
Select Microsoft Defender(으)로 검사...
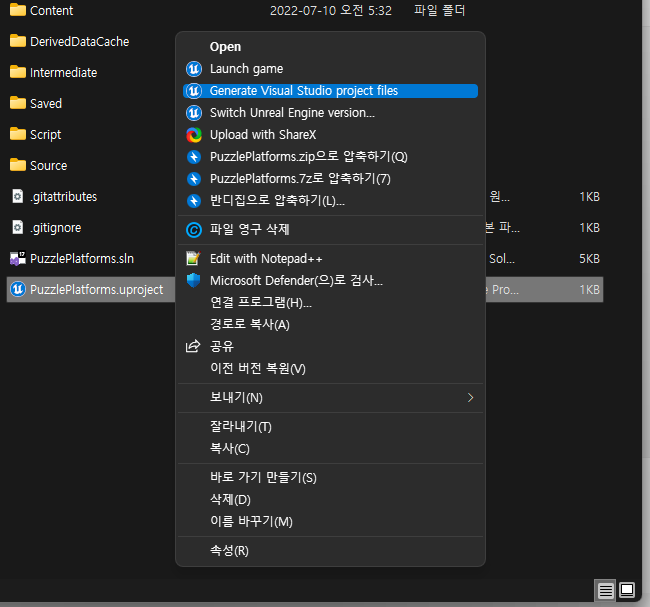(330, 281)
